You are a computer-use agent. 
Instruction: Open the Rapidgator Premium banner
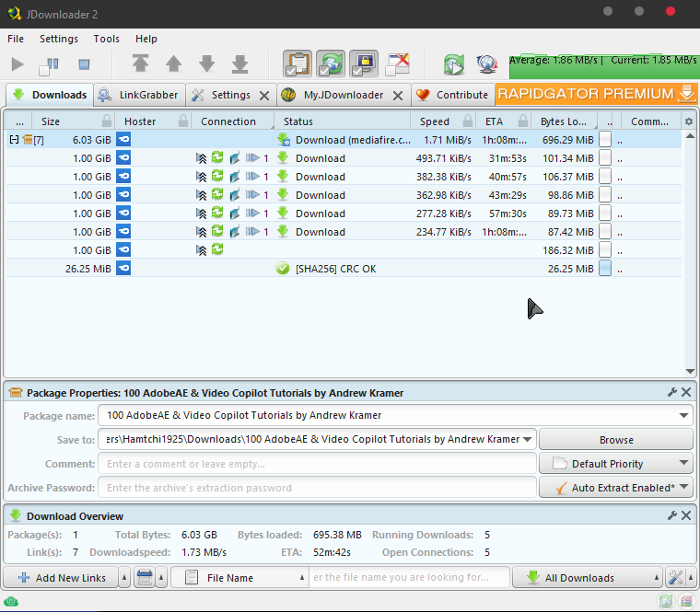tap(597, 94)
